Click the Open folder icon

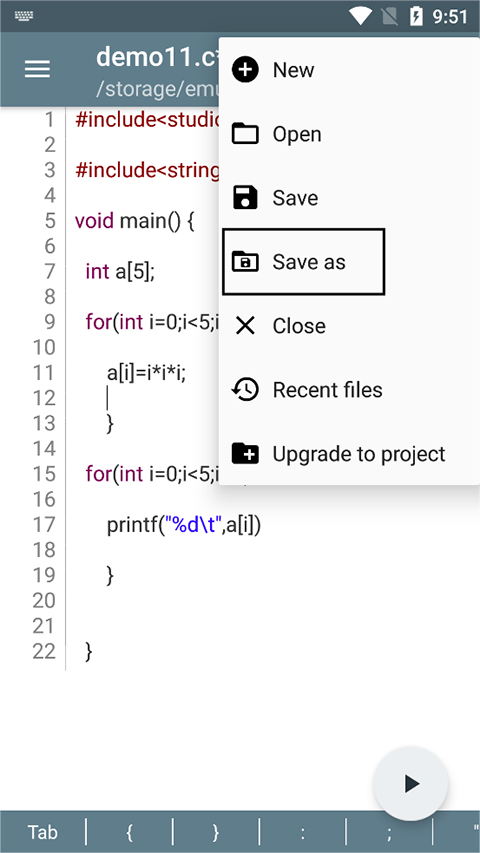[245, 134]
